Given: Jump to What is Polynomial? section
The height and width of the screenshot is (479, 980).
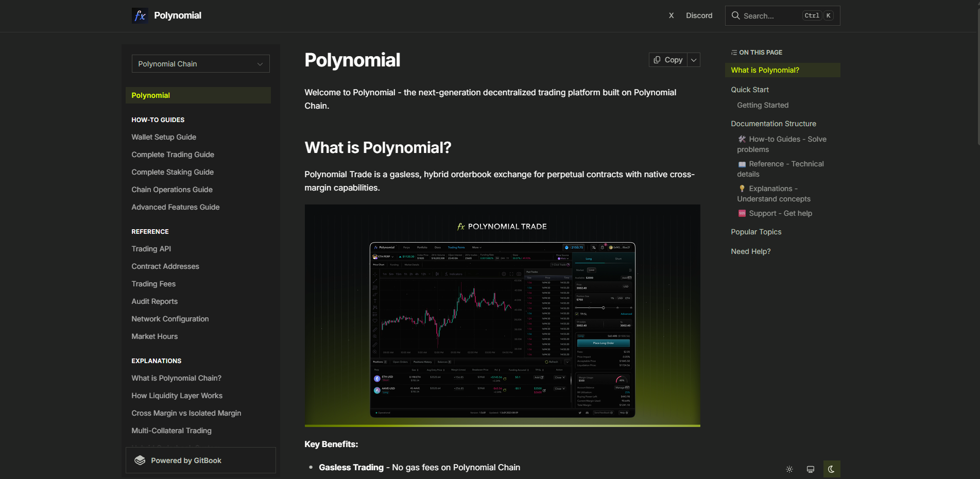Looking at the screenshot, I should [x=783, y=70].
